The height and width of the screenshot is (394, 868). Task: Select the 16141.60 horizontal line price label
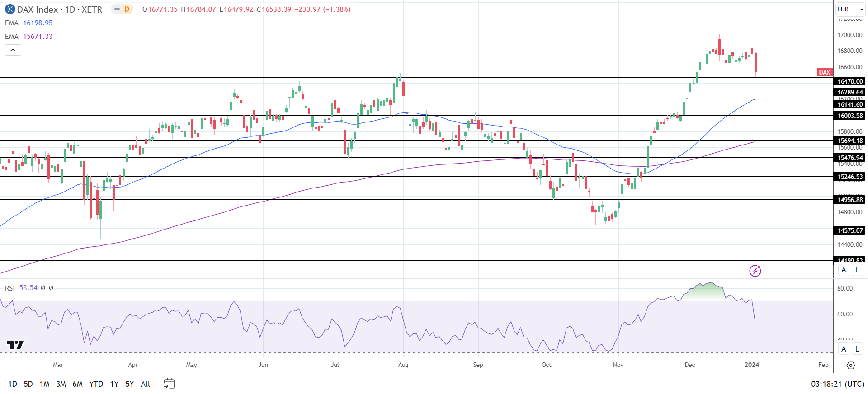849,104
